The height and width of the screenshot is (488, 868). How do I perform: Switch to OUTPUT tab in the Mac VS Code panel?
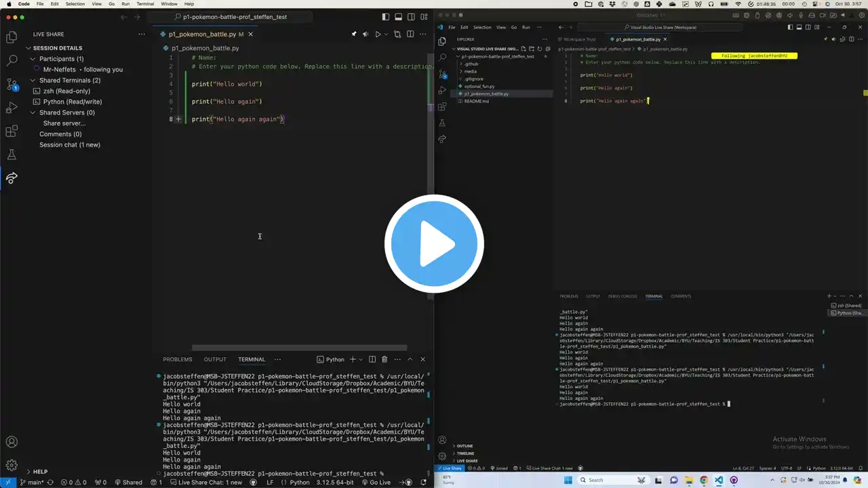(215, 359)
